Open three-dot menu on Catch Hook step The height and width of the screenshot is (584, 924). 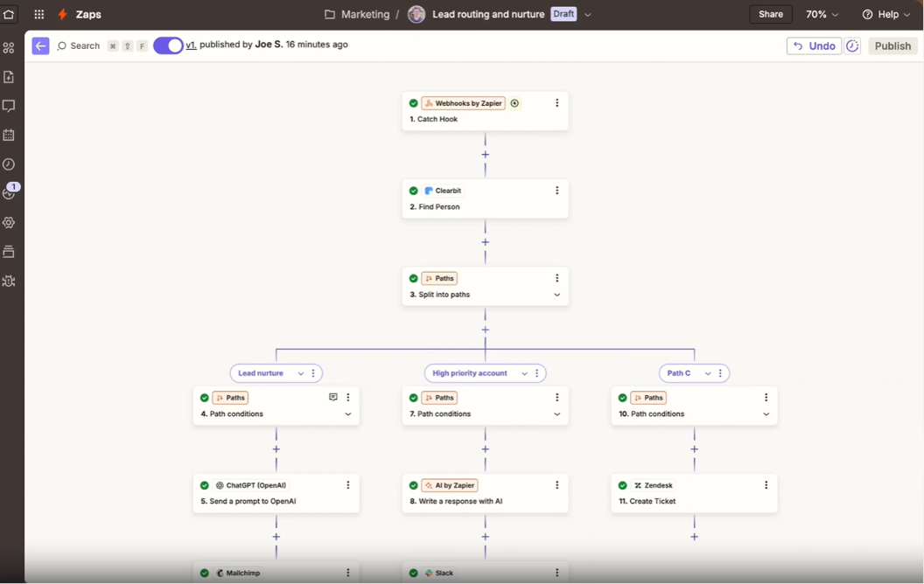(x=556, y=103)
